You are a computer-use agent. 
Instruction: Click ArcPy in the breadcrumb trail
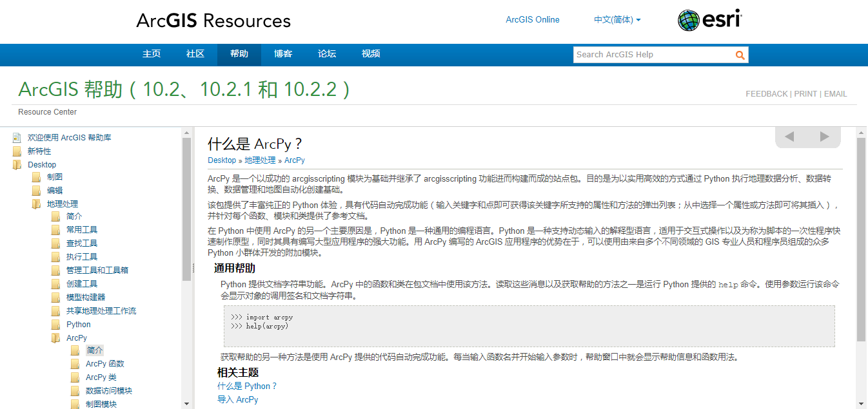click(295, 160)
